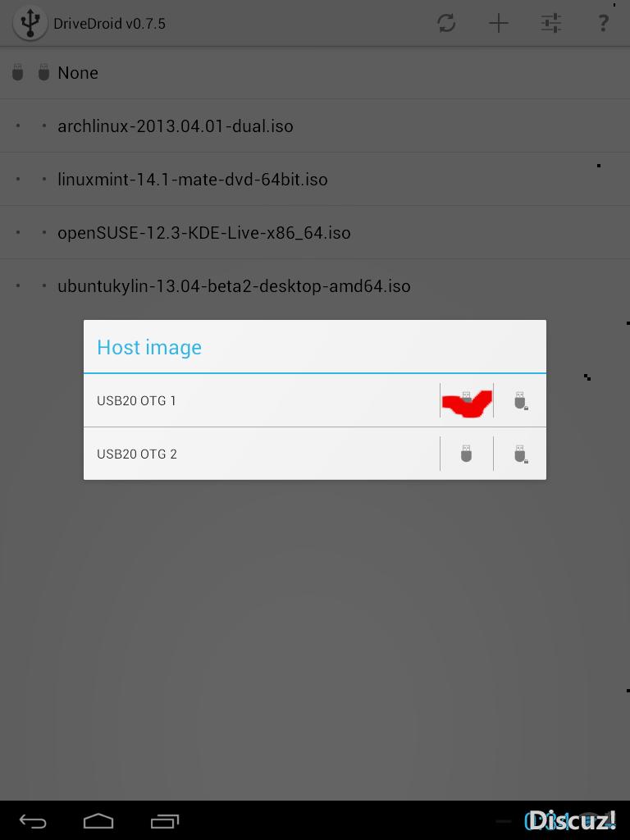Click the refresh icon in the top bar
Viewport: 630px width, 840px height.
pyautogui.click(x=446, y=23)
